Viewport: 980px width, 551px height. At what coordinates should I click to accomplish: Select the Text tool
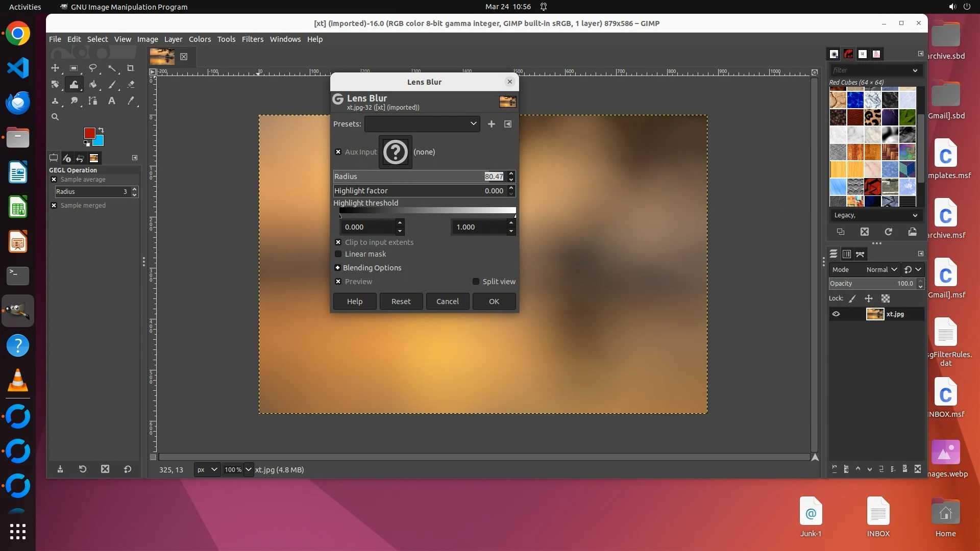click(111, 101)
